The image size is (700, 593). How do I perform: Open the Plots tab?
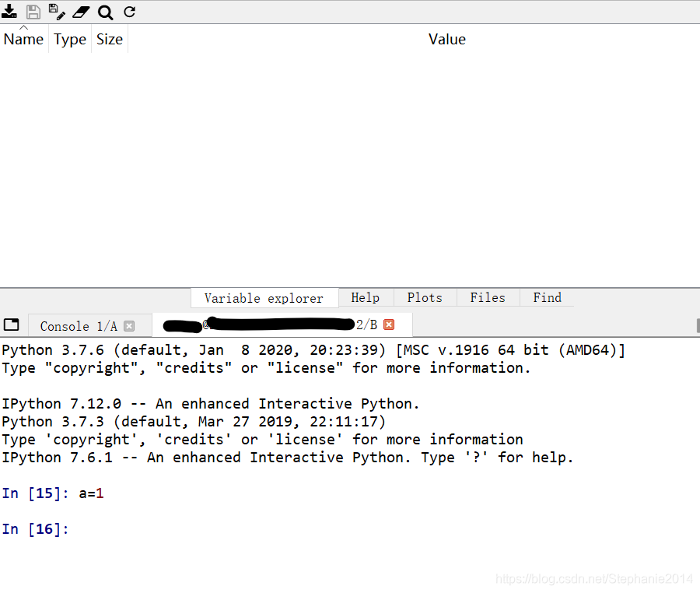(425, 297)
